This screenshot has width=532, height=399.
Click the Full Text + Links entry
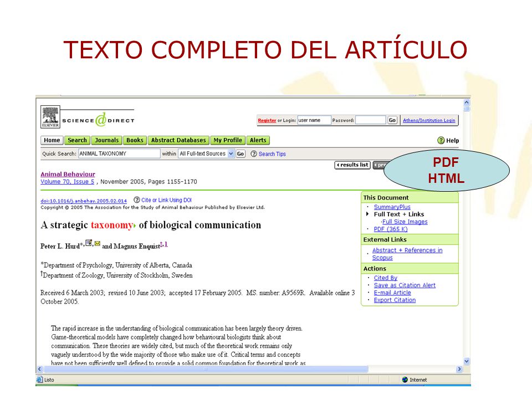pyautogui.click(x=399, y=214)
